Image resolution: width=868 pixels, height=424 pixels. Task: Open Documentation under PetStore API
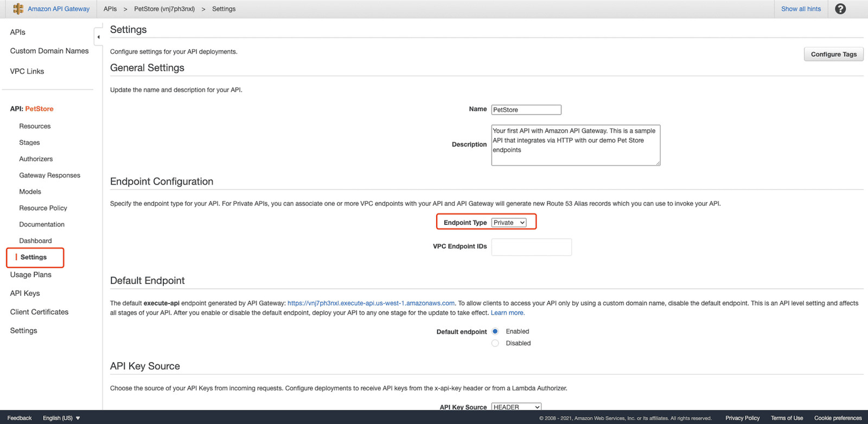(x=42, y=224)
